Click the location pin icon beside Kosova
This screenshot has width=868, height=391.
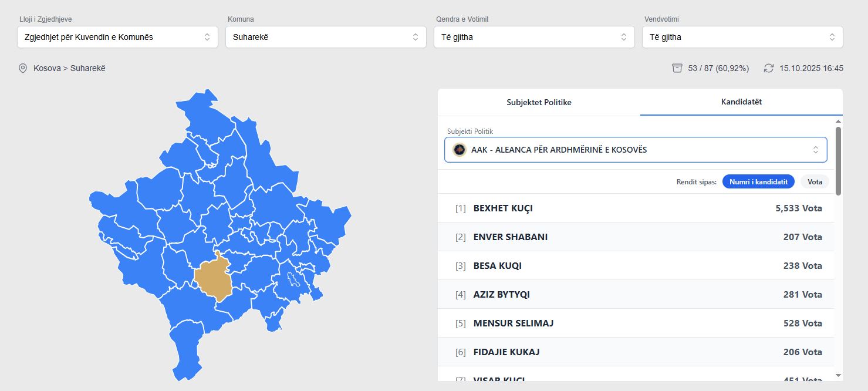(23, 69)
